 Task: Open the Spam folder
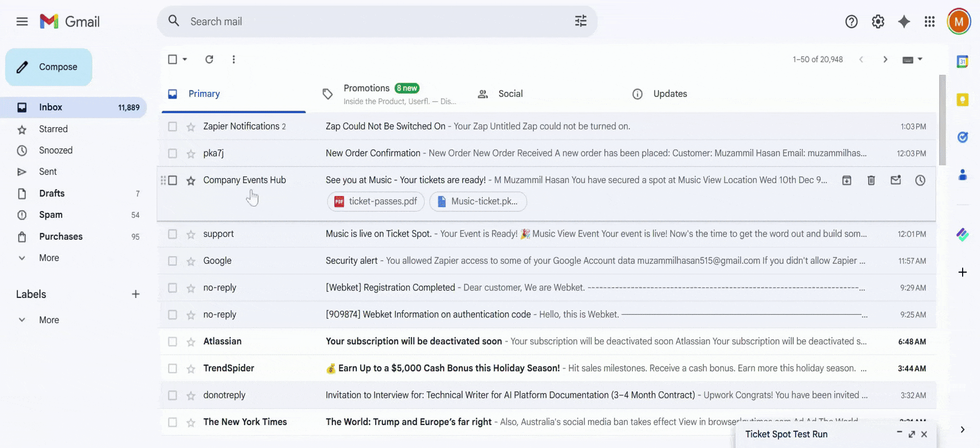coord(73,215)
